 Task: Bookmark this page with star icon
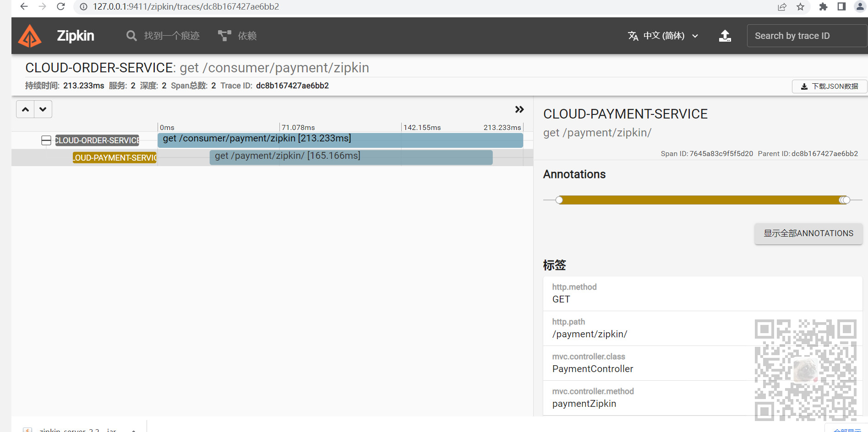(800, 7)
